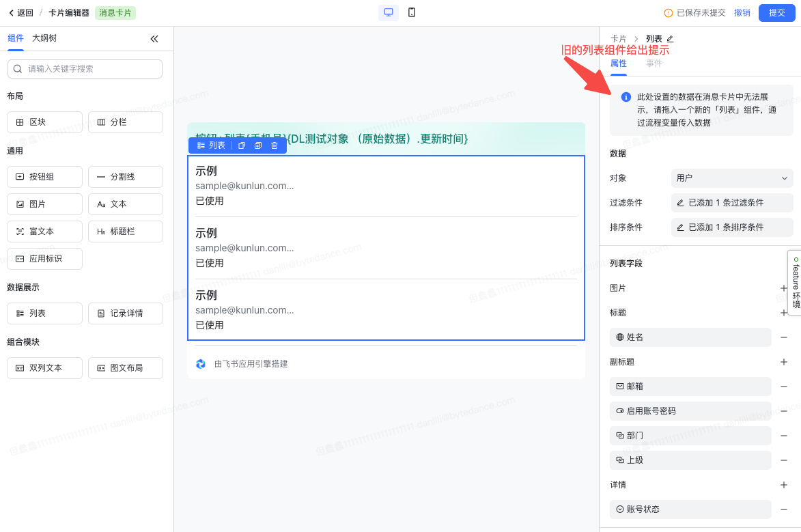Viewport: 801px width, 532px height.
Task: Click the pencil icon to rename 列表
Action: point(670,39)
